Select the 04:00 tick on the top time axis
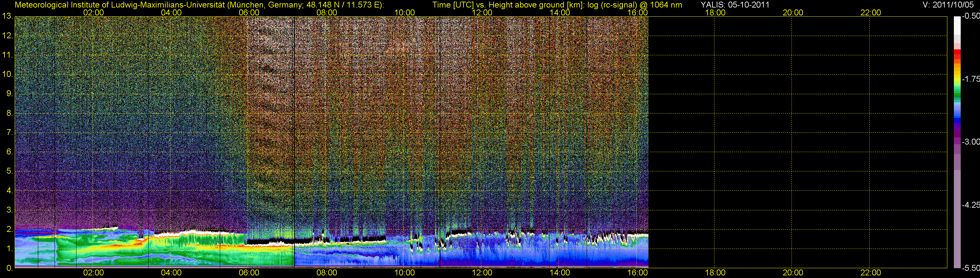 (171, 12)
